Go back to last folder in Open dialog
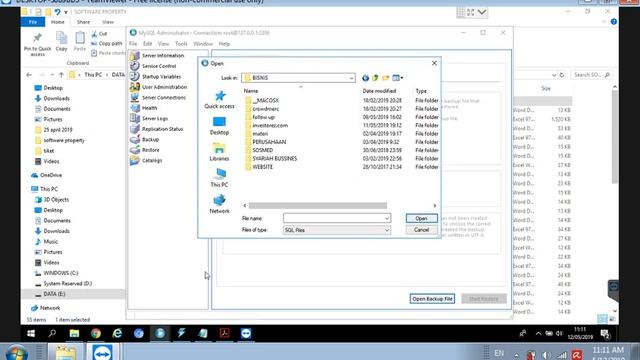Viewport: 640px width, 360px height. pos(365,78)
